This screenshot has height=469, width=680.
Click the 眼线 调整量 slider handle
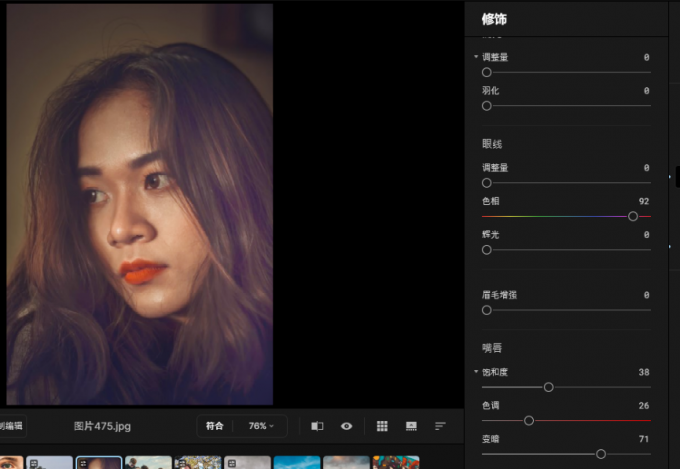487,183
